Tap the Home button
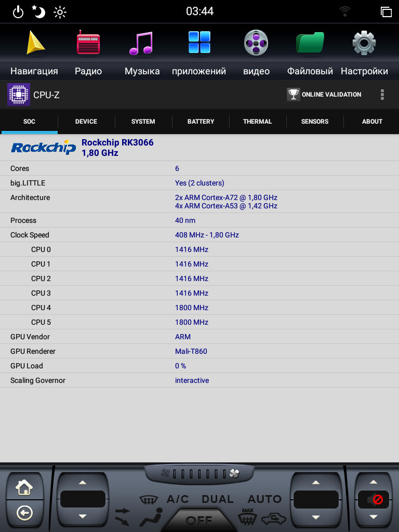 click(x=24, y=487)
